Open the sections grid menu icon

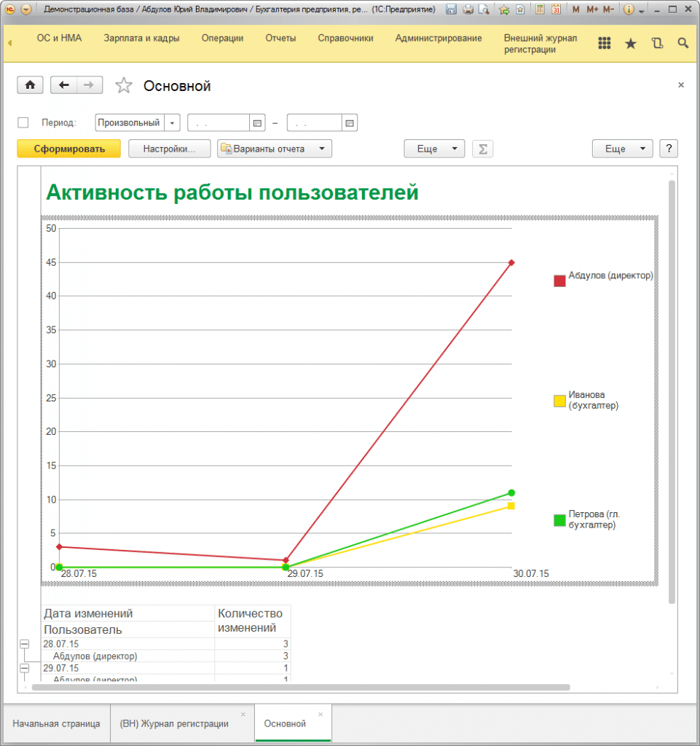pyautogui.click(x=604, y=44)
